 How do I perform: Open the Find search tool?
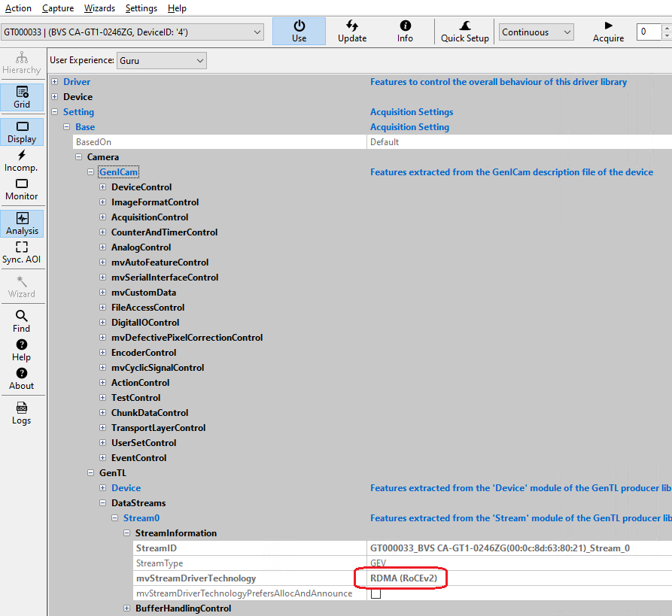click(22, 321)
